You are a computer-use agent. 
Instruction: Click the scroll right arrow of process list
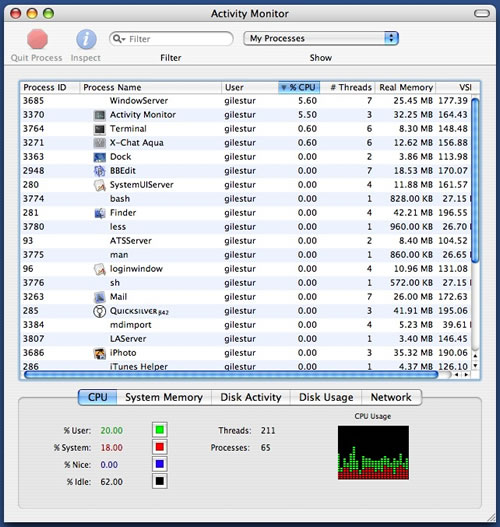(466, 374)
